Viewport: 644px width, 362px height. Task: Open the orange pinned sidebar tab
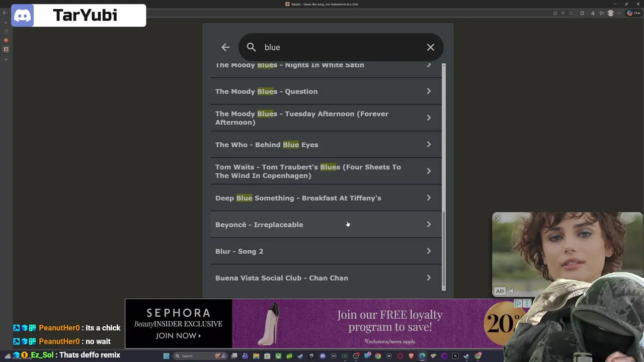click(6, 40)
